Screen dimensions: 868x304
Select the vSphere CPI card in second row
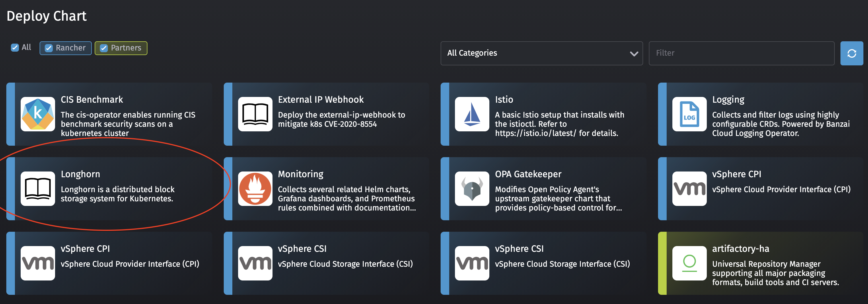(x=760, y=188)
